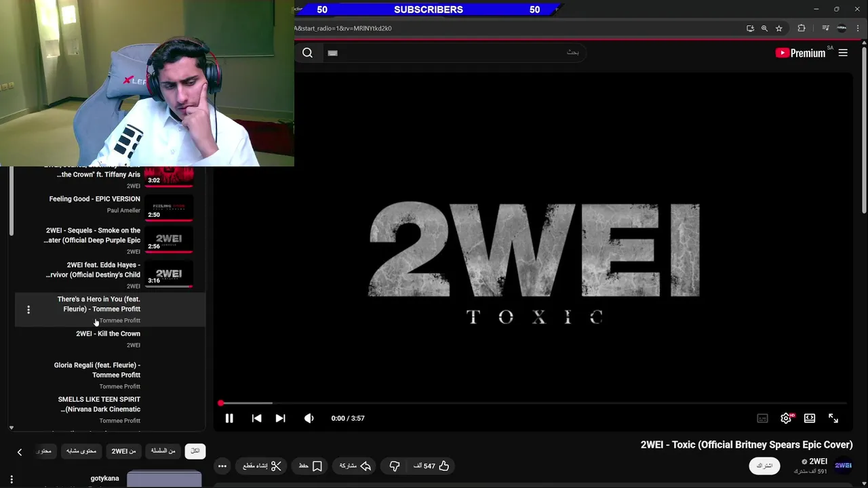This screenshot has height=488, width=868.
Task: Click the red video progress bar
Action: click(533, 403)
